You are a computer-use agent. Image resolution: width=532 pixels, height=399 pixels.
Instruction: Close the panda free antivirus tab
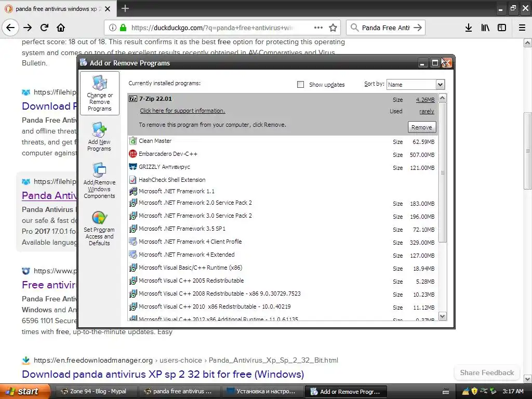[108, 9]
